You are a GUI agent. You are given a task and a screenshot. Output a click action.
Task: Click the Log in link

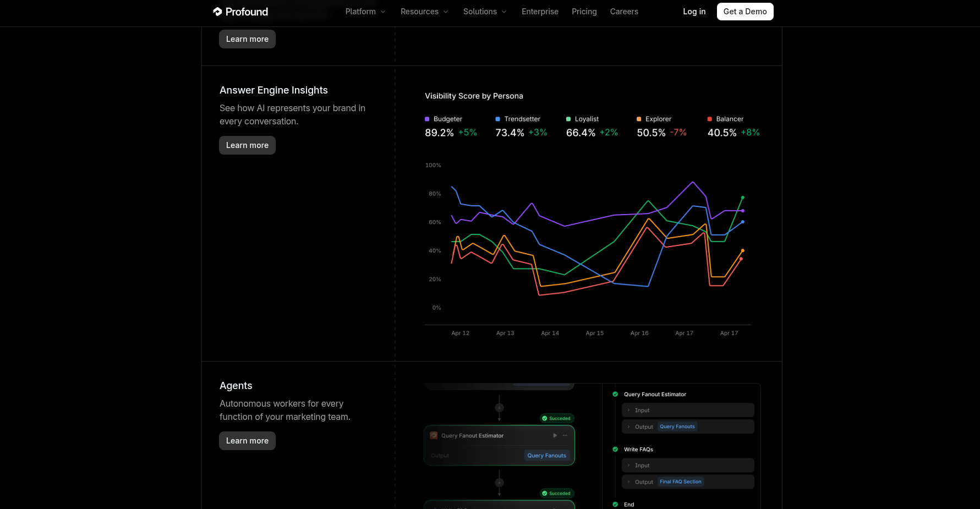(694, 12)
